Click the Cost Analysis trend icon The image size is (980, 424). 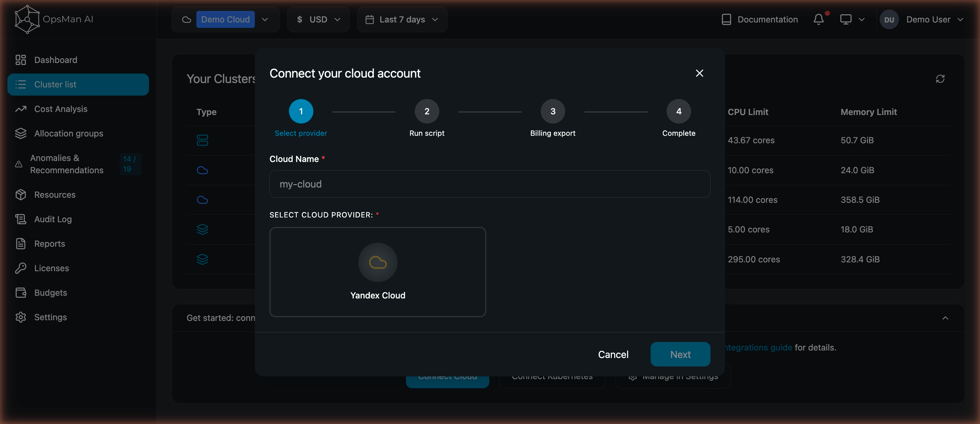pos(20,109)
